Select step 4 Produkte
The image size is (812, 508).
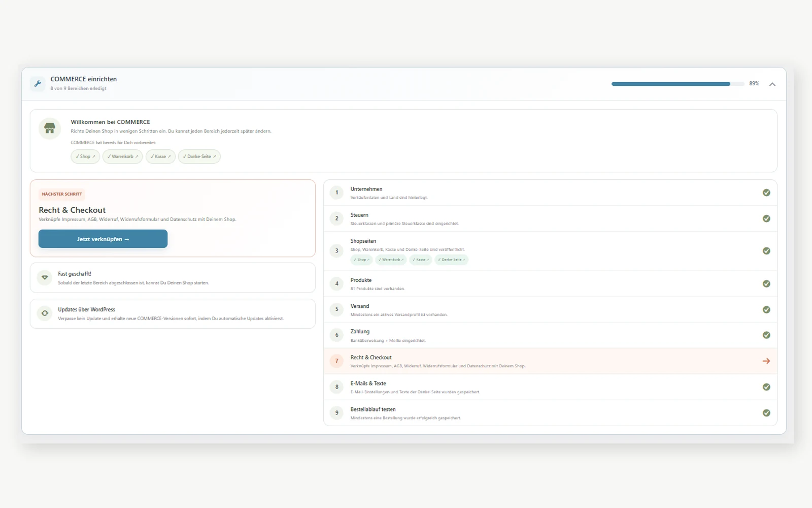550,283
